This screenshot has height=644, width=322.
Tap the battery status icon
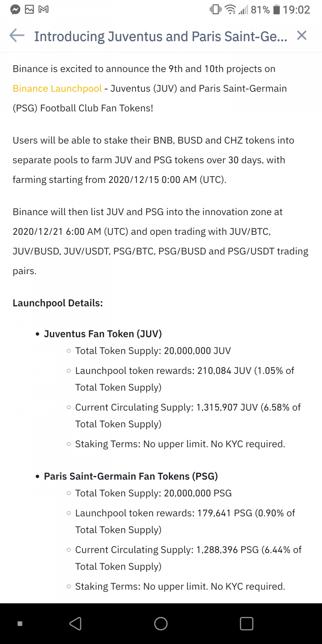pos(277,10)
